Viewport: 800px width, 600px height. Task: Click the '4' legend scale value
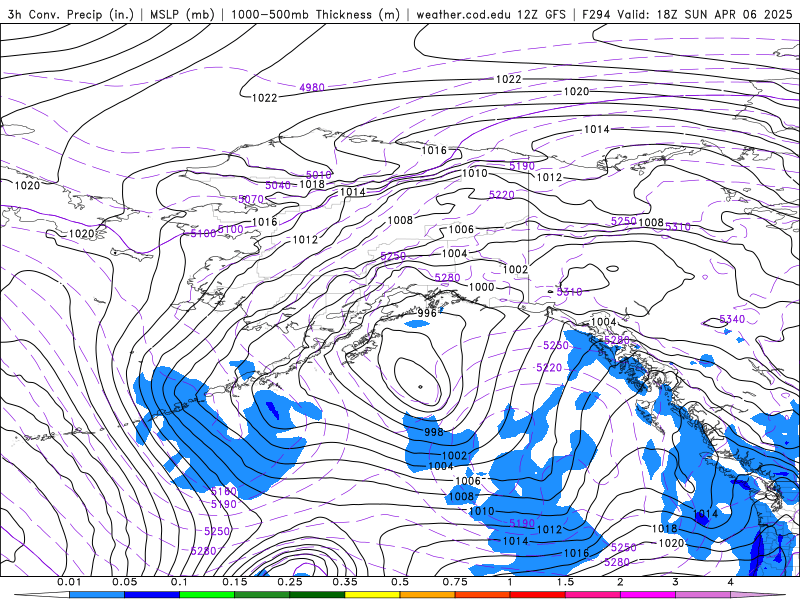(x=730, y=582)
